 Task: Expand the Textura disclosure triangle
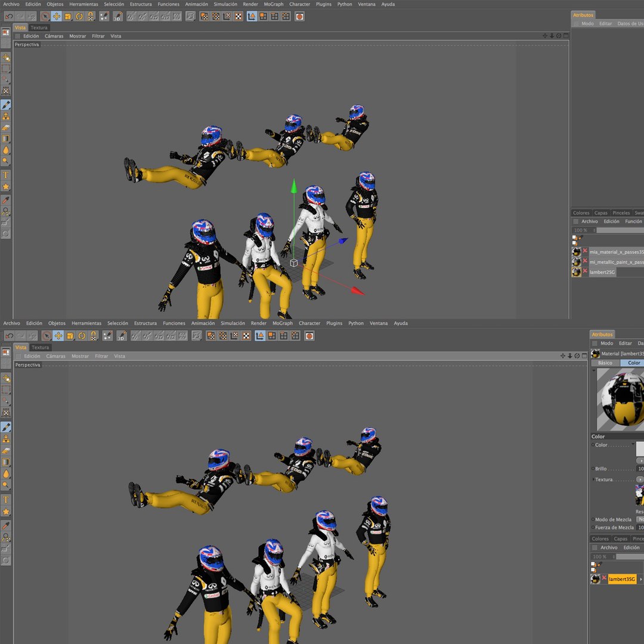pyautogui.click(x=593, y=479)
